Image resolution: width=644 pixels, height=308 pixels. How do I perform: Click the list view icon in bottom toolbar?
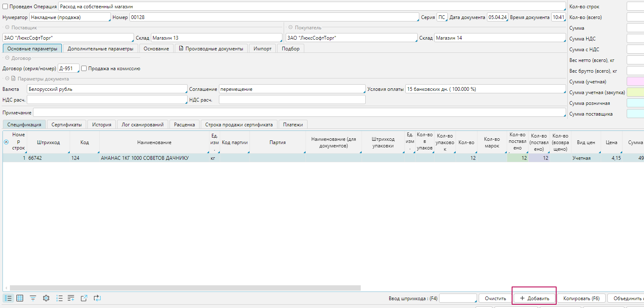click(8, 298)
